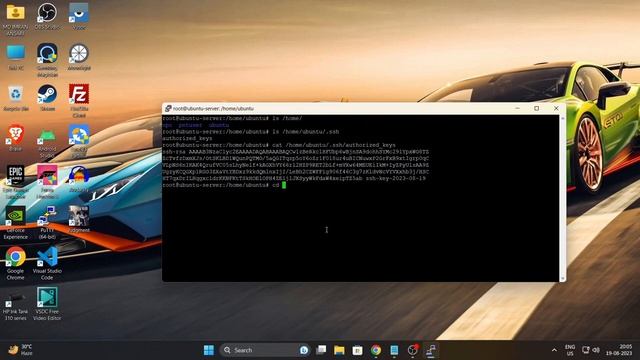Open the blue notepad app on the taskbar
Image resolution: width=640 pixels, height=360 pixels.
point(394,350)
